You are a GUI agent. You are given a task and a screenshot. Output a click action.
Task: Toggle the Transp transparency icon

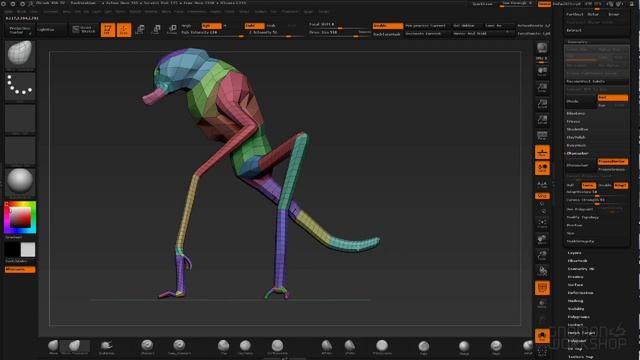[542, 304]
